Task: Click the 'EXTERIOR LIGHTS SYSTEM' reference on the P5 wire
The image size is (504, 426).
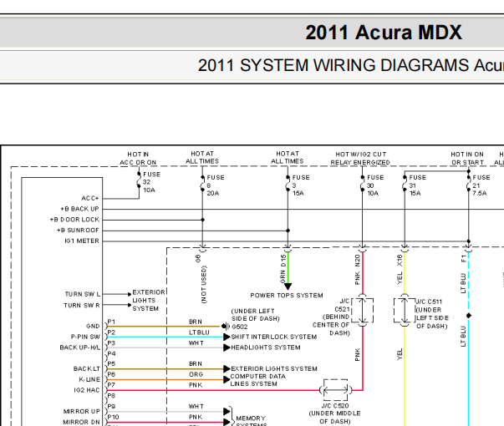Action: (274, 368)
